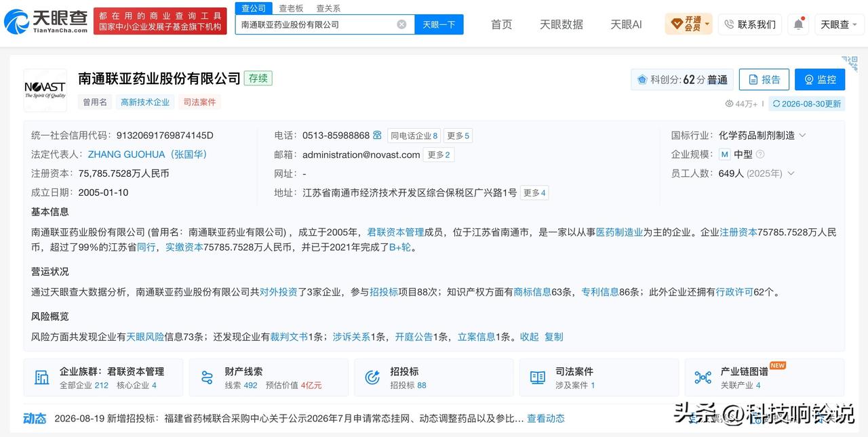Click legal representative ZHANG GUOHUA link

pos(147,154)
